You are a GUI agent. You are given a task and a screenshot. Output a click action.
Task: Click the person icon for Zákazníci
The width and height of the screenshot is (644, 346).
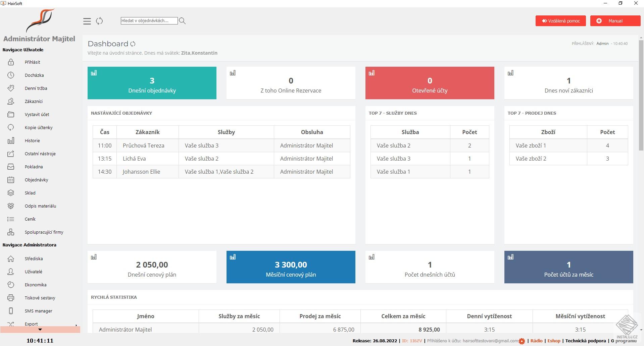(11, 101)
